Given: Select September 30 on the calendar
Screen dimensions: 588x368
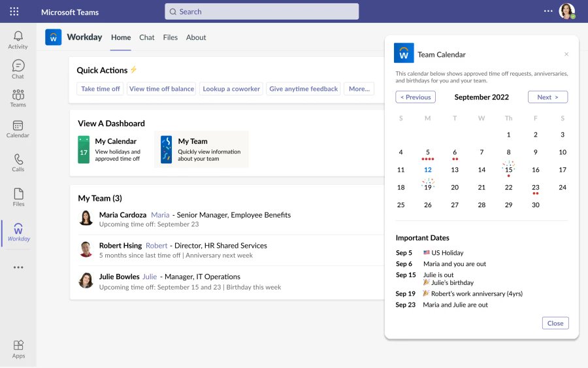Looking at the screenshot, I should click(x=536, y=205).
